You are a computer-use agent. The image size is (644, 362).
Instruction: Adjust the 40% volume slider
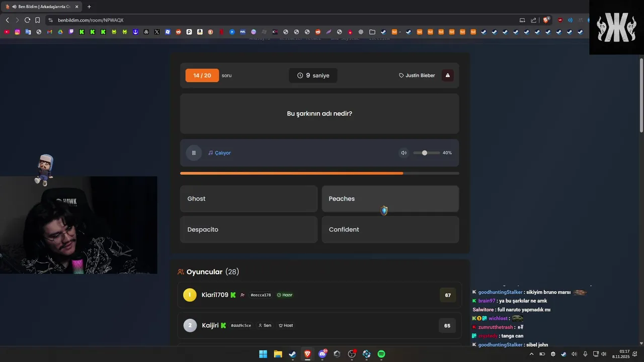pos(426,153)
